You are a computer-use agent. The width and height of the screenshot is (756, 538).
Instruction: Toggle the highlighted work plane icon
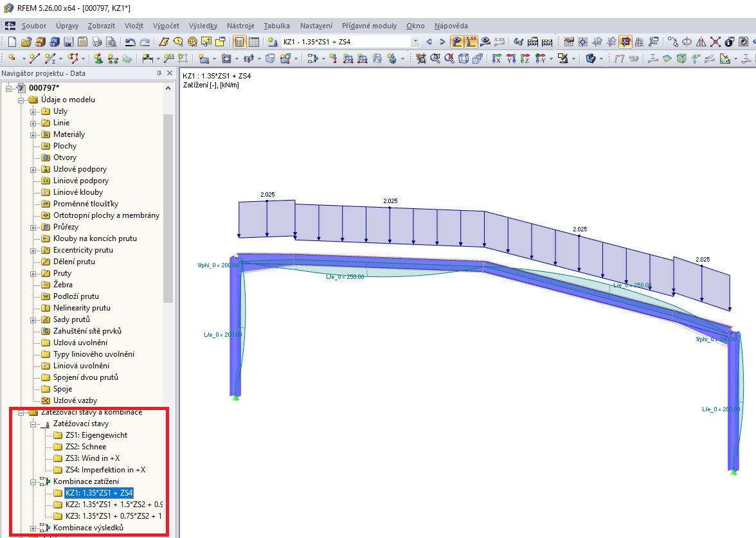[625, 42]
